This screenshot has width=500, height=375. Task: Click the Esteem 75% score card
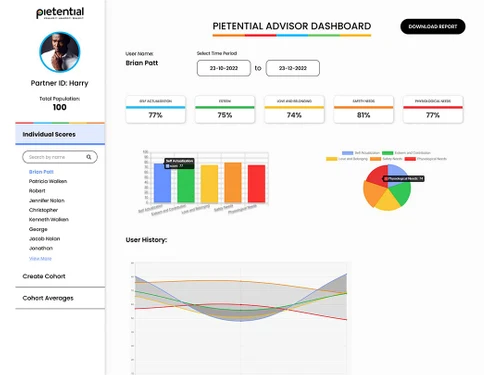225,109
